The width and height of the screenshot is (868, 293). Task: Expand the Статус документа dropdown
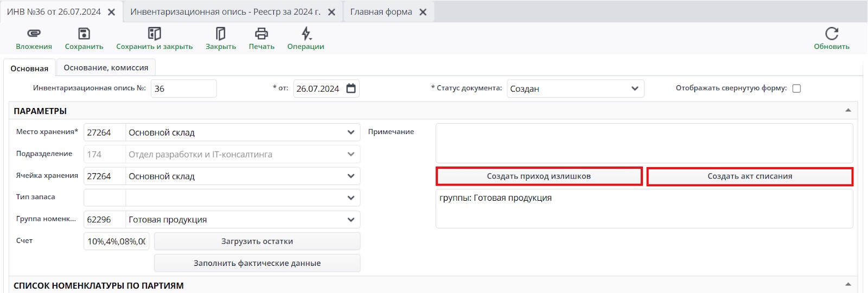coord(635,88)
